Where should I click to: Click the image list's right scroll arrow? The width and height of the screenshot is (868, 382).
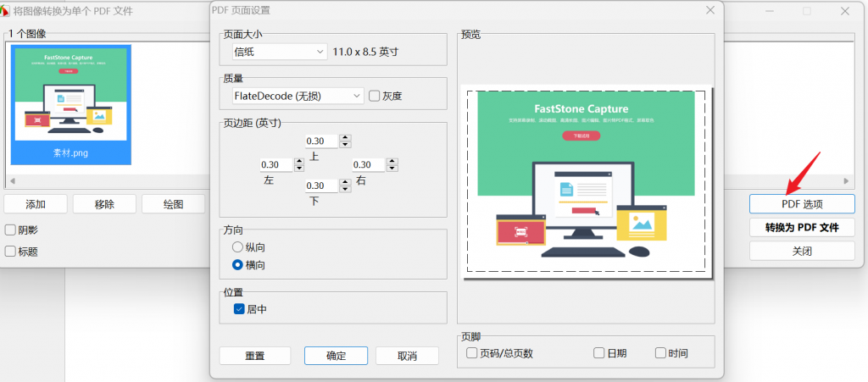coord(845,180)
